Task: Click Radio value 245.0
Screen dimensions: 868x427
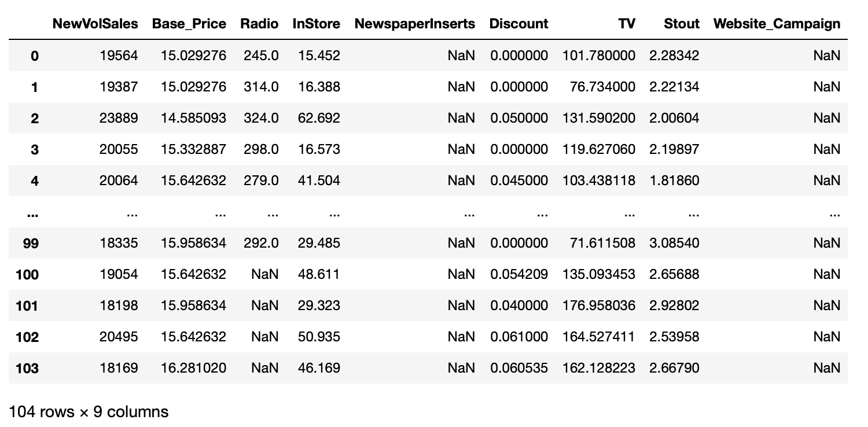Action: pos(260,56)
